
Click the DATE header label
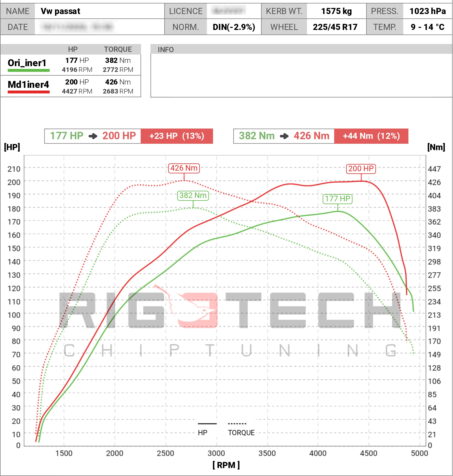(x=18, y=27)
